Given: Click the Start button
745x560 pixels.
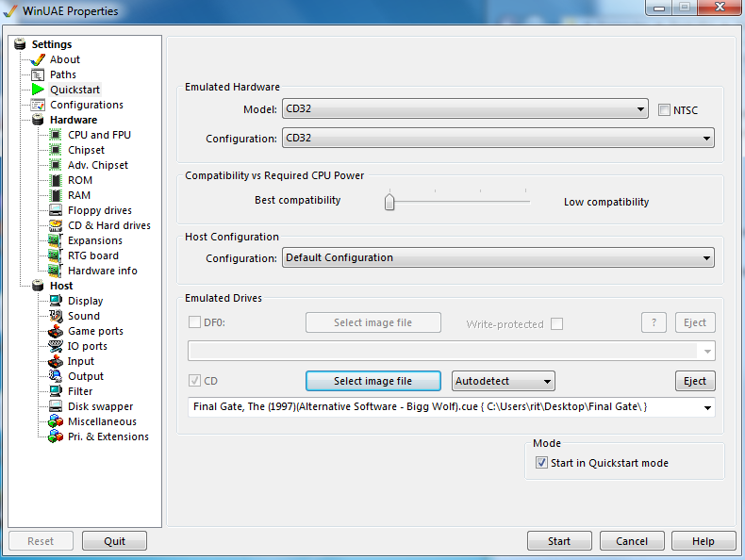Looking at the screenshot, I should click(x=559, y=541).
